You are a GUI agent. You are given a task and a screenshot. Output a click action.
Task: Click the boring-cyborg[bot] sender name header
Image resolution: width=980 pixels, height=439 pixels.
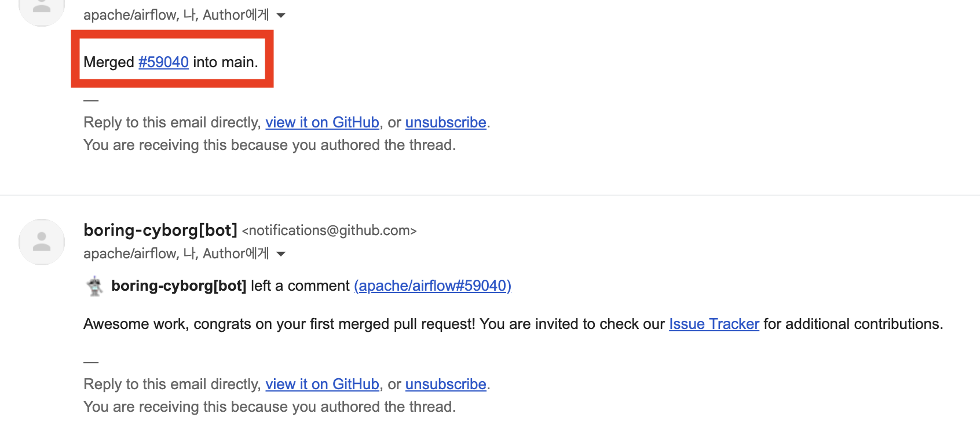click(160, 231)
